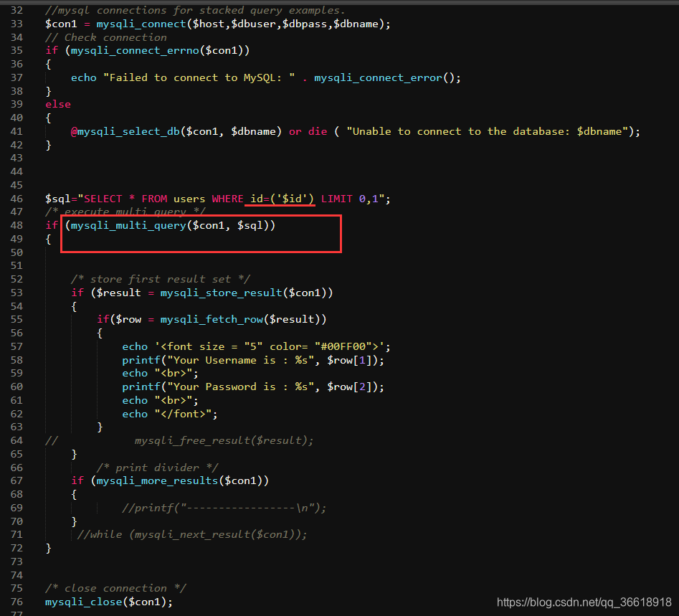Image resolution: width=679 pixels, height=616 pixels.
Task: Click the $sql variable on line 46
Action: pos(58,199)
